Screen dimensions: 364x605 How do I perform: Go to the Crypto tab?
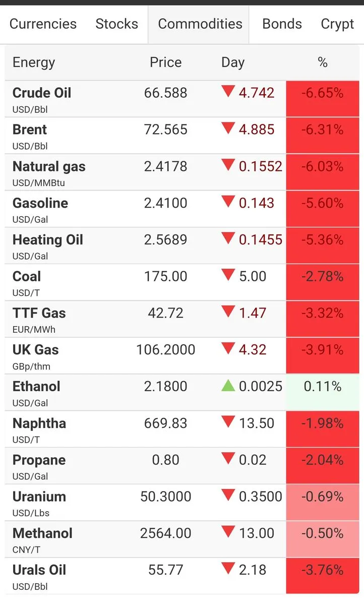coord(338,24)
